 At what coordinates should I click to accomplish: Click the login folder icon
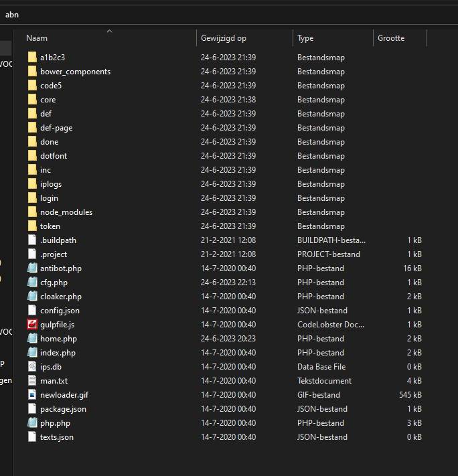32,198
